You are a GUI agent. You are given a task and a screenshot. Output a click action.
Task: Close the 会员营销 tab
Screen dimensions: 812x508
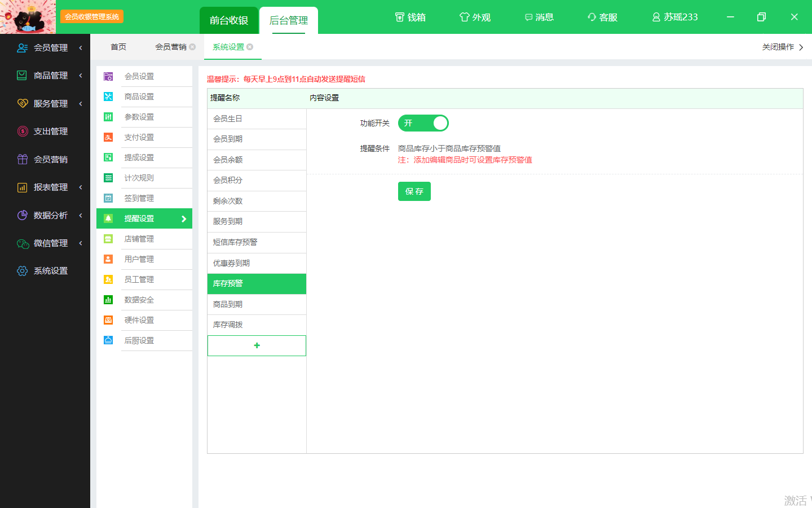pyautogui.click(x=192, y=47)
